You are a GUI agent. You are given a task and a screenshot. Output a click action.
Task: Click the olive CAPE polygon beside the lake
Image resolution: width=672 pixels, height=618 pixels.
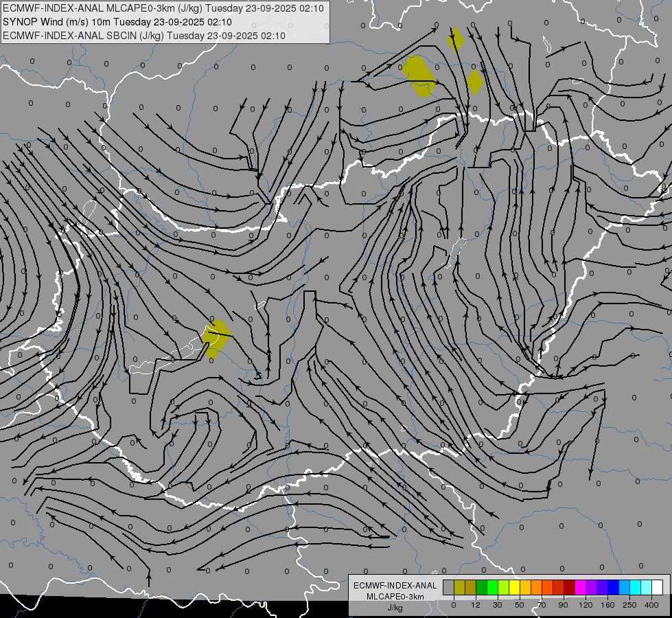click(x=216, y=339)
